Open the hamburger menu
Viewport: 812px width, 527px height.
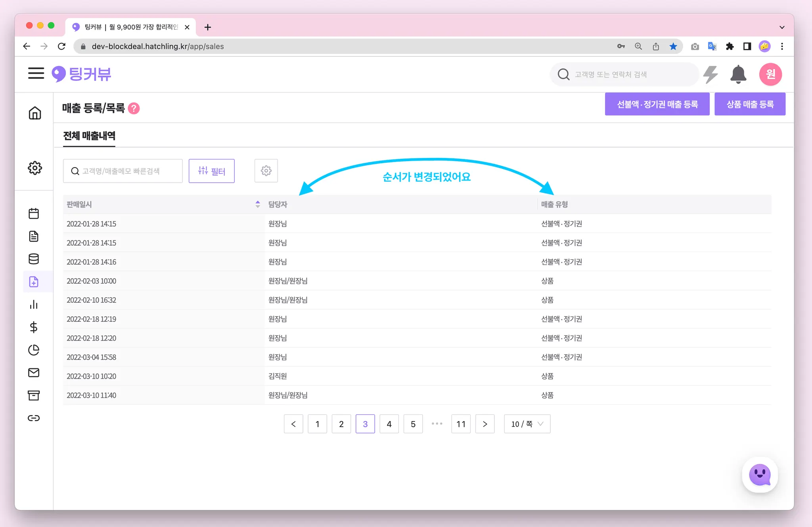tap(36, 73)
